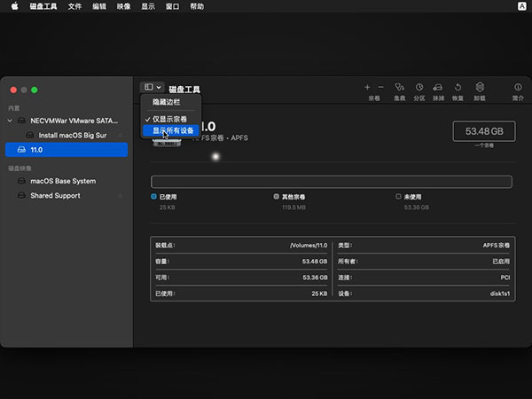Click the 119.5 MB other volumes value
This screenshot has width=532, height=399.
[293, 207]
